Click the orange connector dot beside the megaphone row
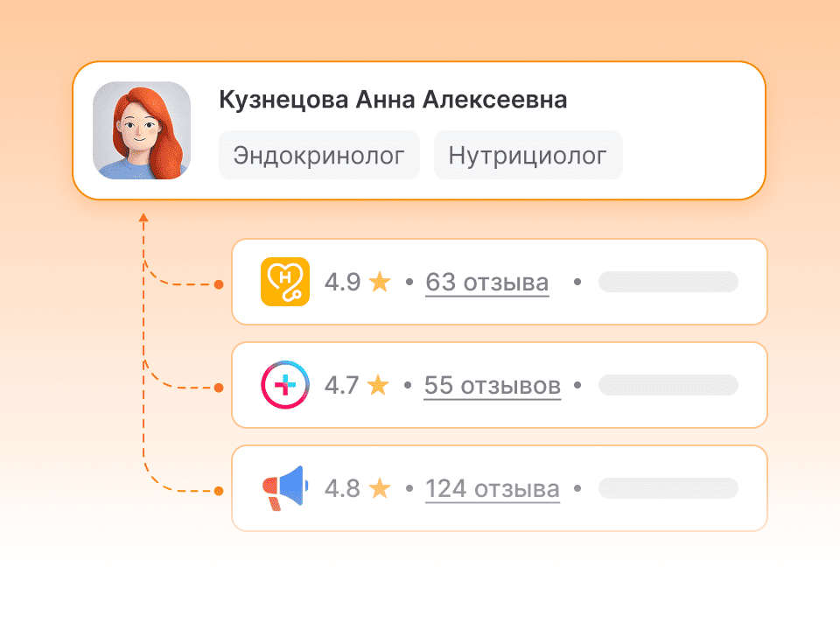Viewport: 840px width, 630px height. [219, 491]
